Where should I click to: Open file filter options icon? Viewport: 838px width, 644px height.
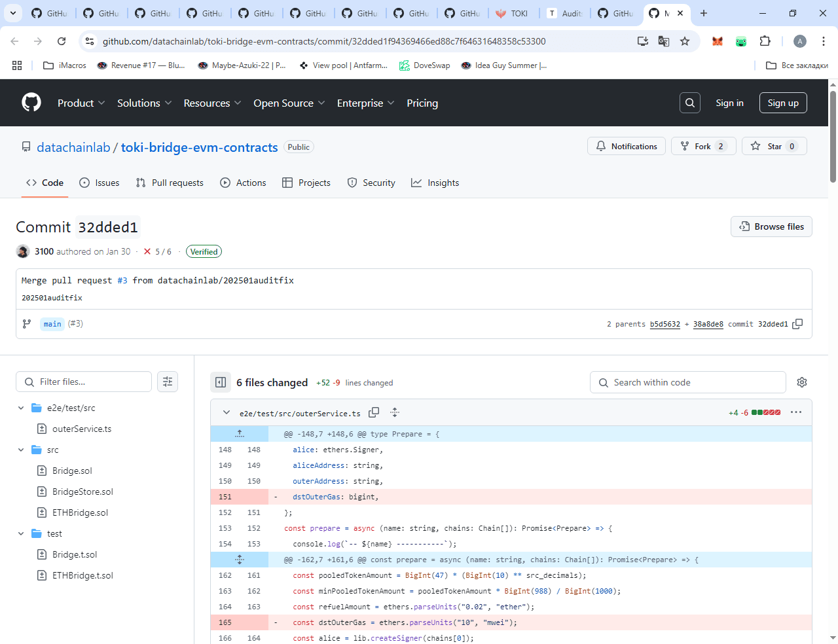point(168,382)
